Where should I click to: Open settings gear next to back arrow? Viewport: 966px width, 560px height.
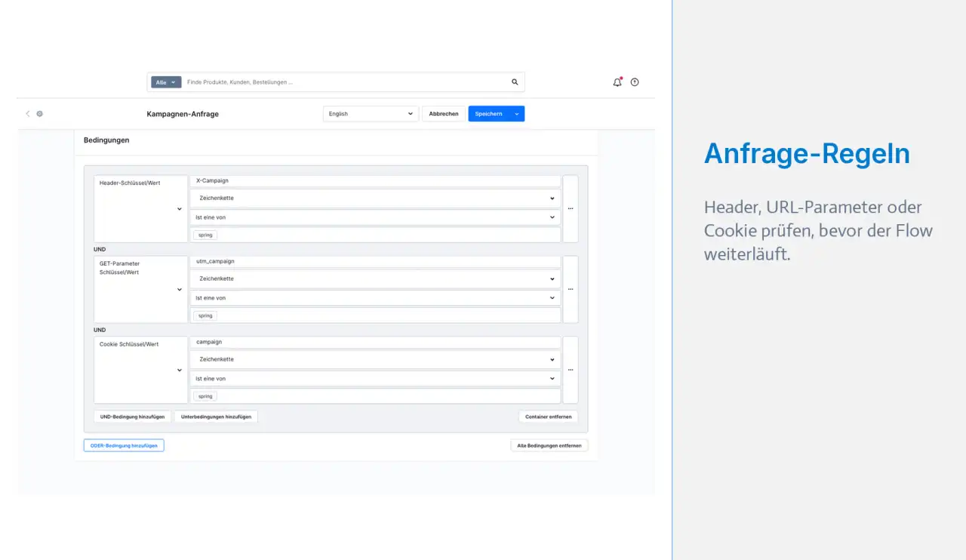pos(40,114)
